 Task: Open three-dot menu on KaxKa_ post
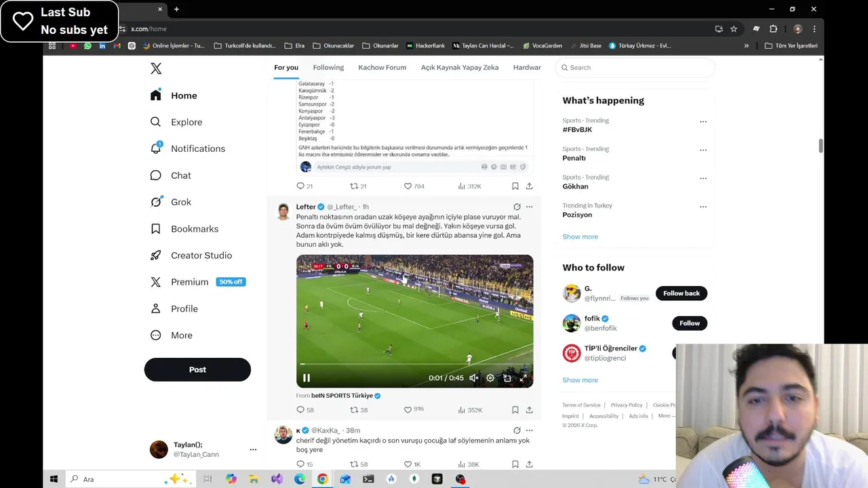click(530, 430)
